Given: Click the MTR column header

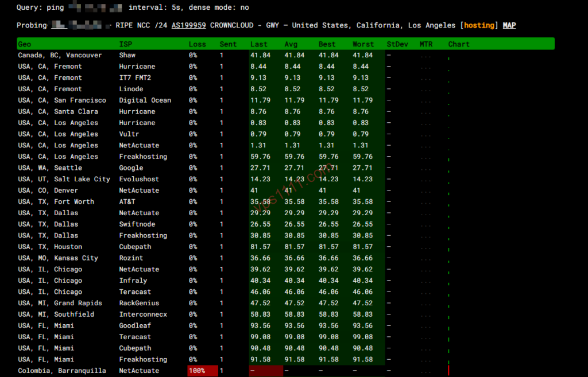Looking at the screenshot, I should [426, 44].
